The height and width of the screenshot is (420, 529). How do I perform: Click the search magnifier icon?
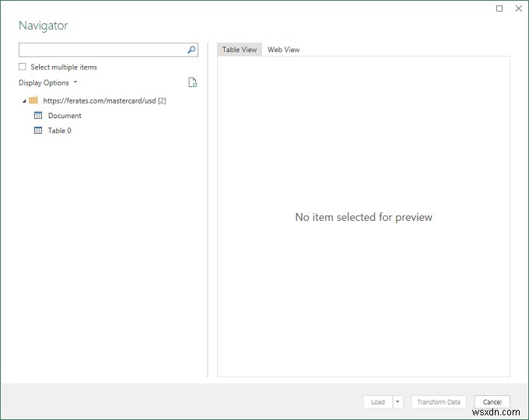pos(191,50)
